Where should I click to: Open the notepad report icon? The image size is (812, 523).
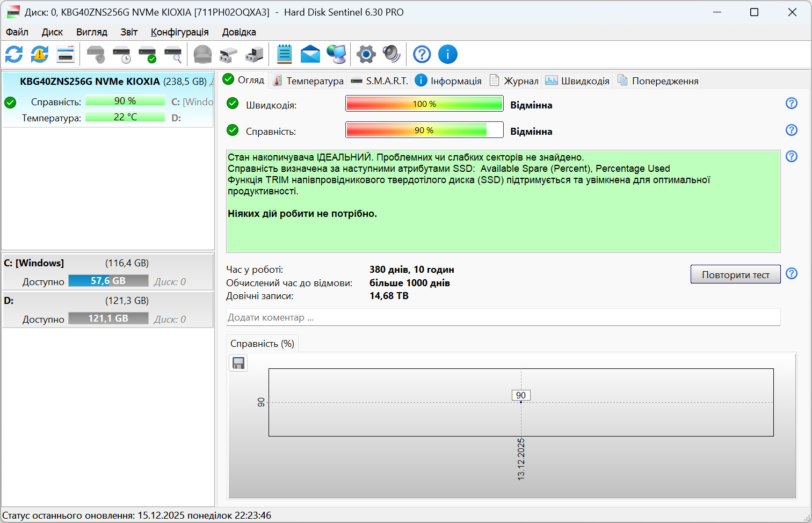284,54
